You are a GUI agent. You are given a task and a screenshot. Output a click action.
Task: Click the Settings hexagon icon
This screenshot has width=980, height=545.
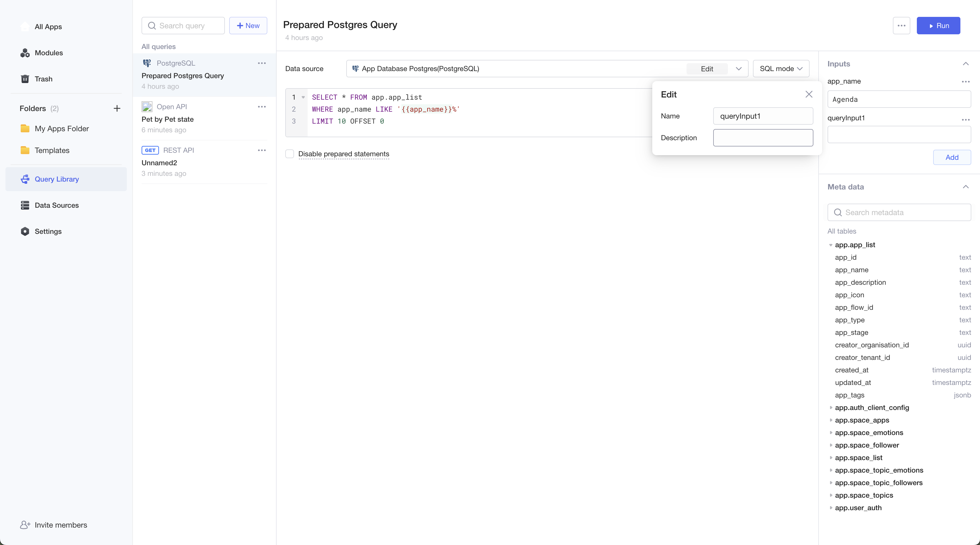[25, 231]
